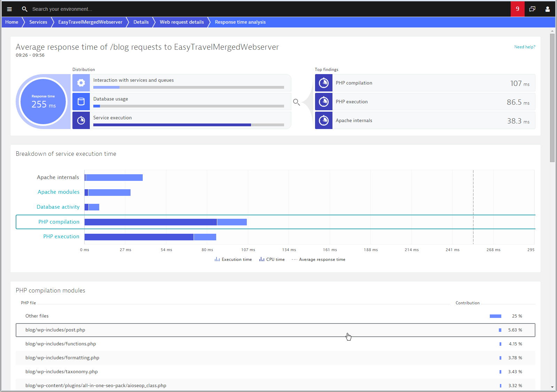Click the Apache modules chart bar
The image size is (557, 392).
point(108,192)
